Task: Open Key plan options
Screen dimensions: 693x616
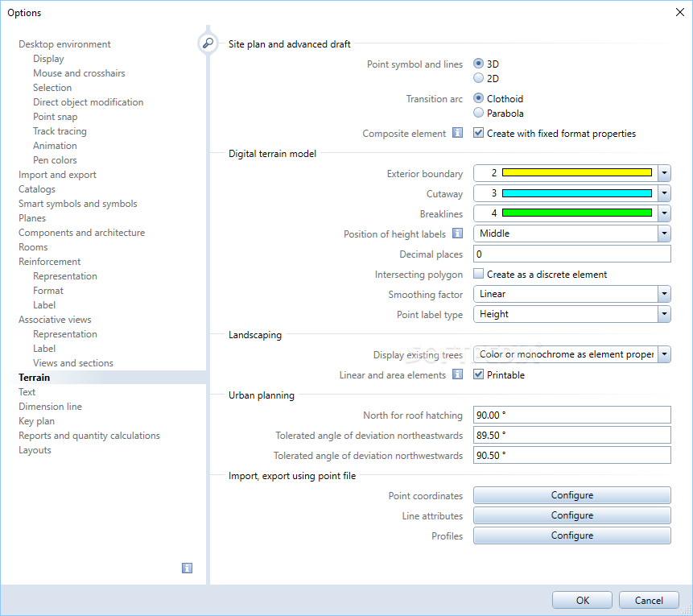Action: point(37,421)
